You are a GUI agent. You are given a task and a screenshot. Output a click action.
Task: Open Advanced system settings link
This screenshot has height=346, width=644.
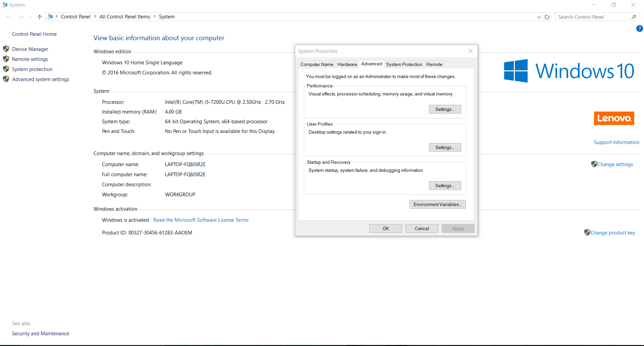(41, 79)
